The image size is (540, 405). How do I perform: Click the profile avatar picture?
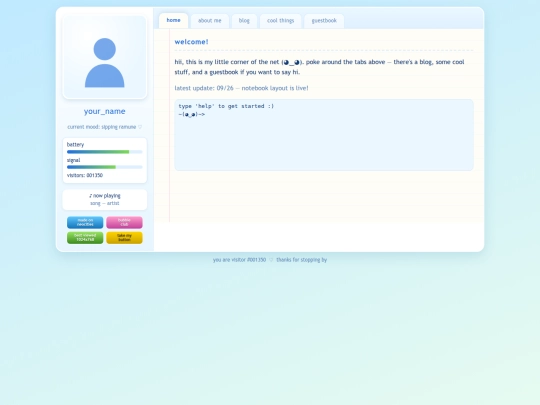105,58
